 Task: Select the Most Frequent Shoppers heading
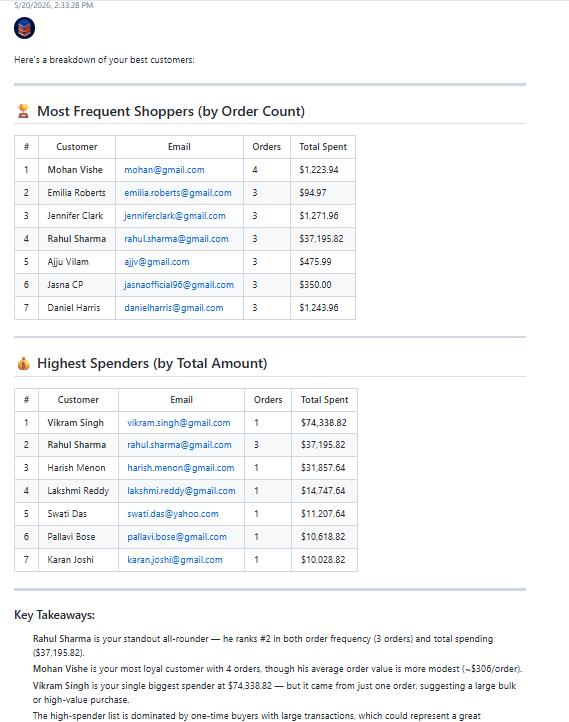click(171, 111)
